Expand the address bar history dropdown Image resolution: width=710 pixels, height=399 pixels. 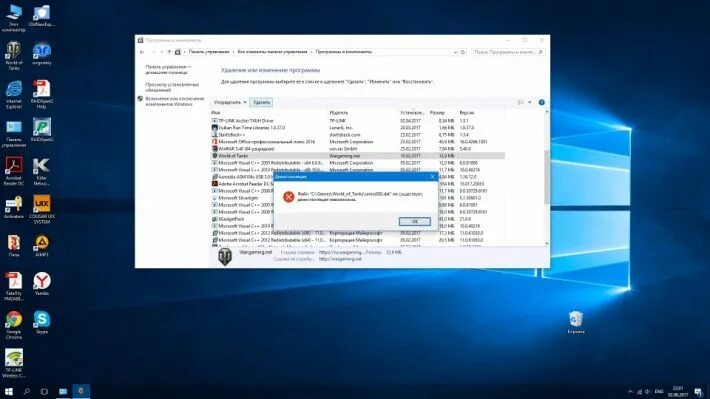[x=455, y=52]
